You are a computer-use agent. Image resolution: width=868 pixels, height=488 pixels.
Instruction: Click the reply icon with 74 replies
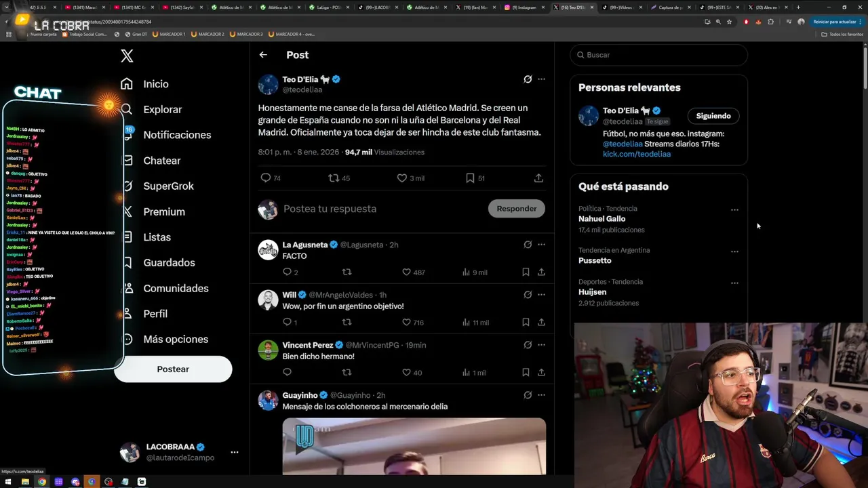tap(271, 178)
